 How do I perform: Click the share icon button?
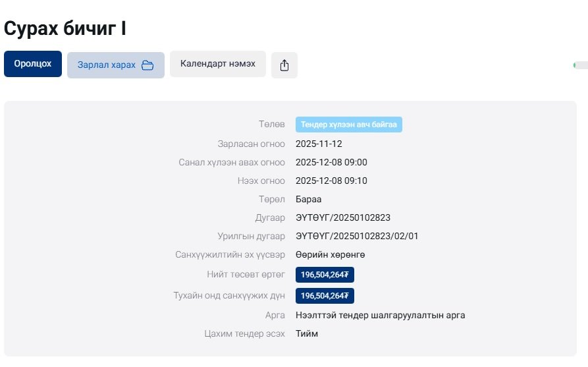coord(284,65)
